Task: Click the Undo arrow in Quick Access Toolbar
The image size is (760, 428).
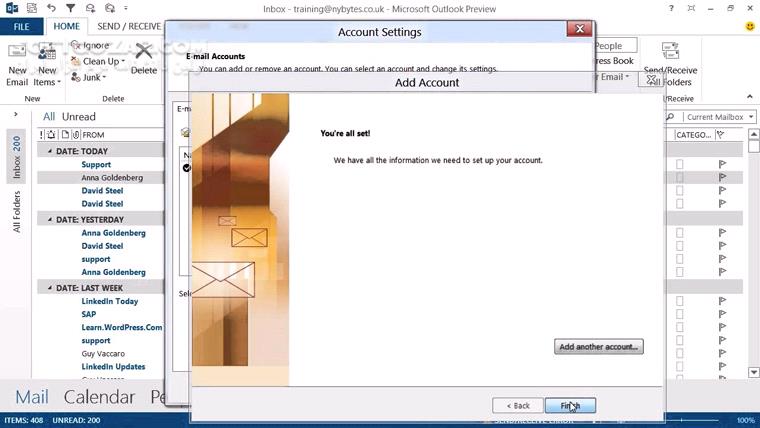Action: click(x=51, y=8)
